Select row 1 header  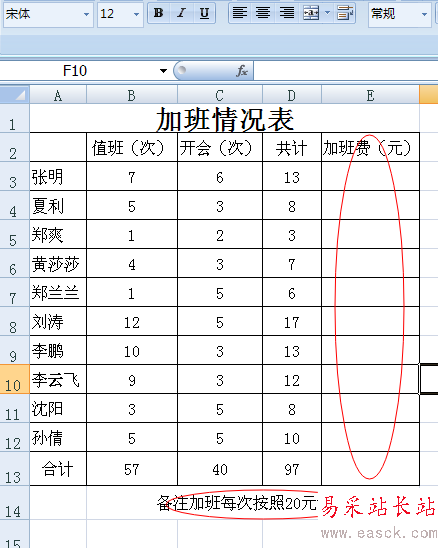(14, 118)
